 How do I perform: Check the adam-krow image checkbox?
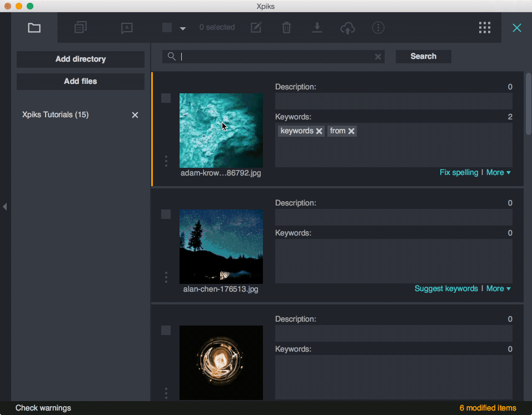(166, 98)
